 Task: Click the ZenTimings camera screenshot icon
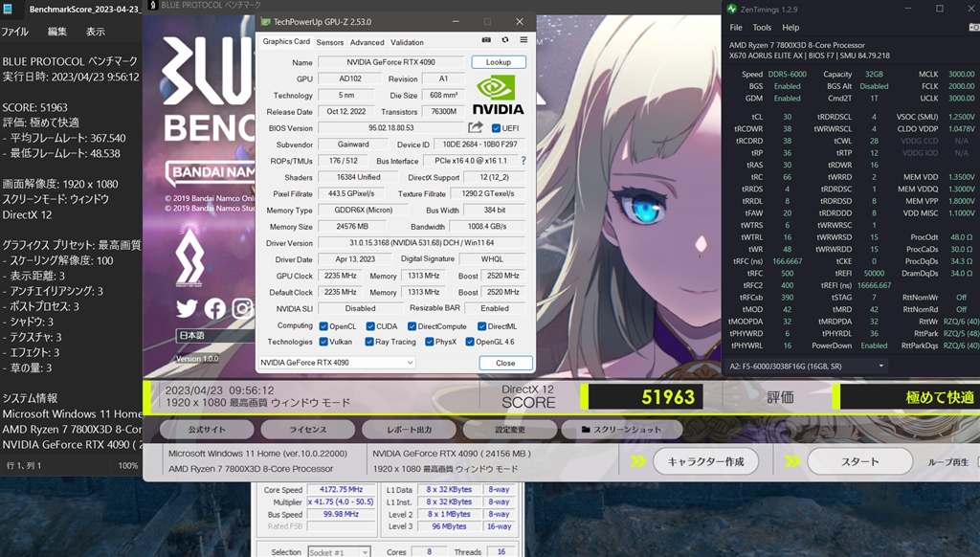tap(974, 27)
